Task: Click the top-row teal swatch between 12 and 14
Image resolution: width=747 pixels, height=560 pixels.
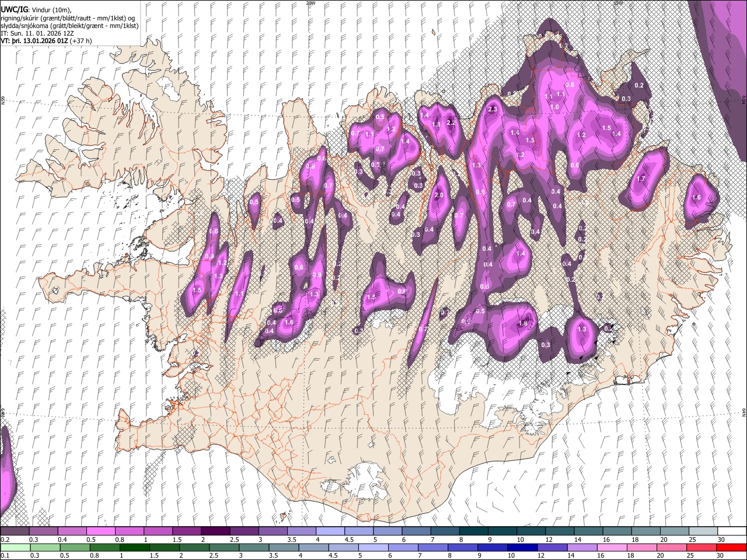Action: [560, 531]
